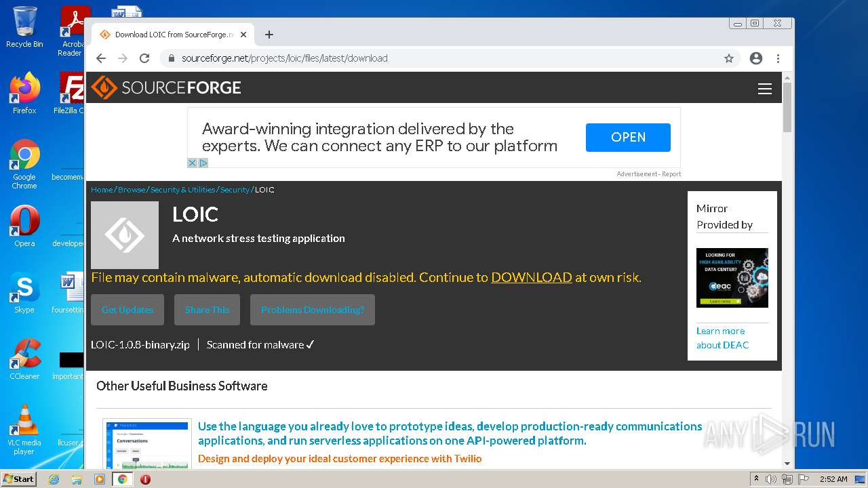
Task: Click the DOWNLOAD link at own risk
Action: 532,277
